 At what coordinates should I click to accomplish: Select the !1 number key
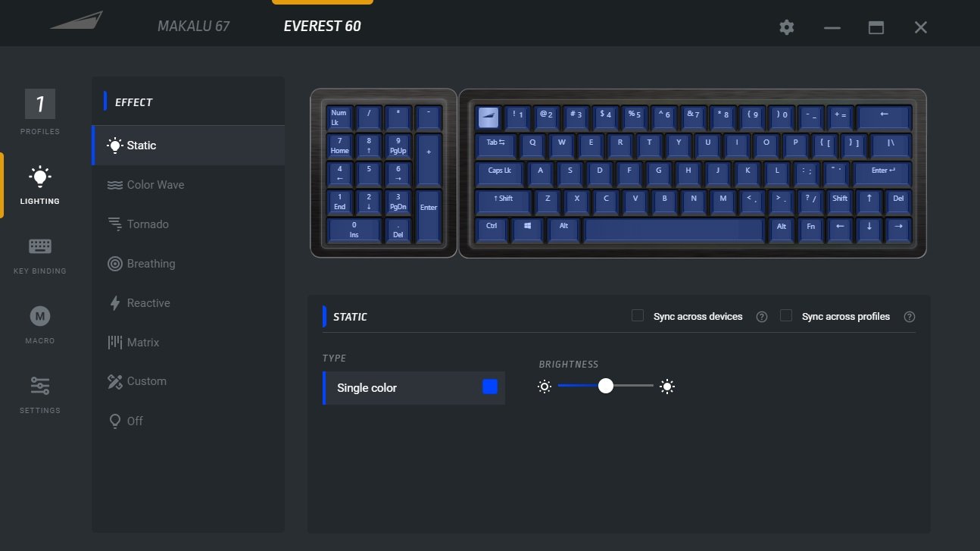click(x=518, y=116)
